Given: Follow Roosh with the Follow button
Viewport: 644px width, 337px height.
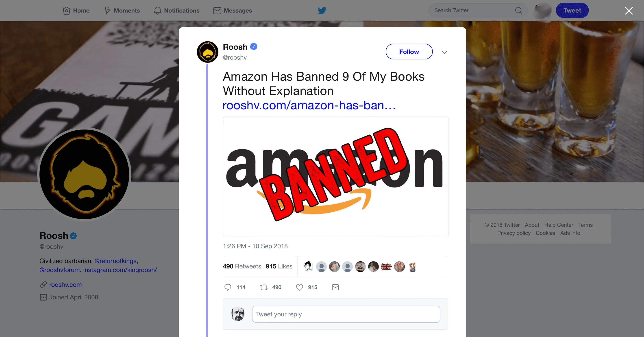Looking at the screenshot, I should (x=409, y=52).
